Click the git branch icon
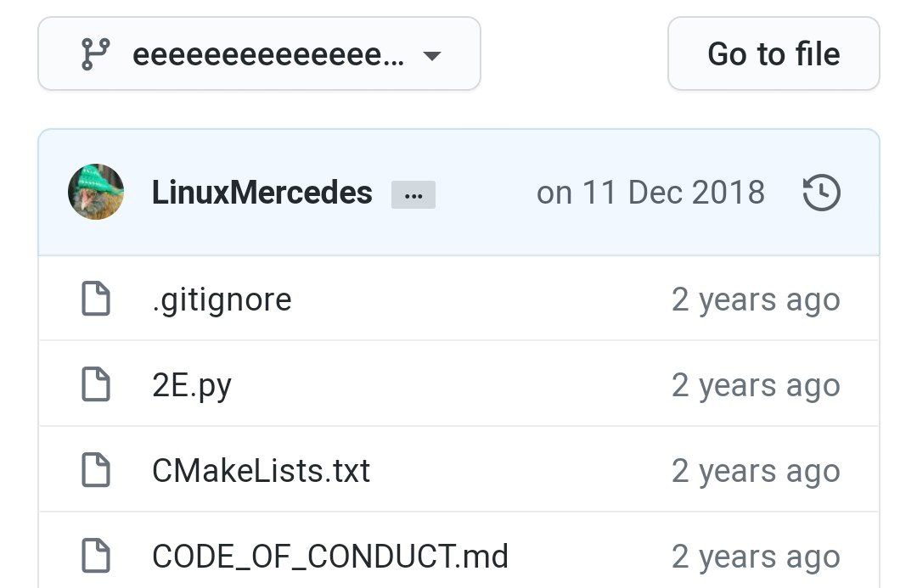917x588 pixels. (95, 54)
